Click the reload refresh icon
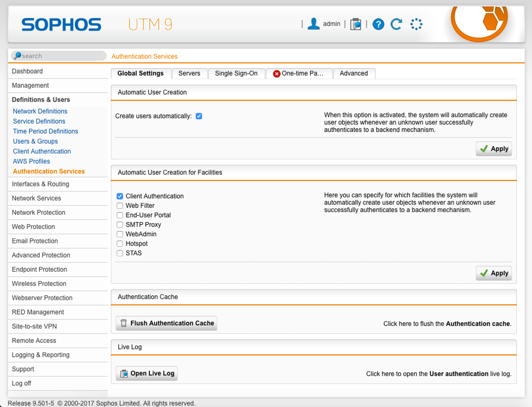The height and width of the screenshot is (407, 532). pyautogui.click(x=396, y=24)
